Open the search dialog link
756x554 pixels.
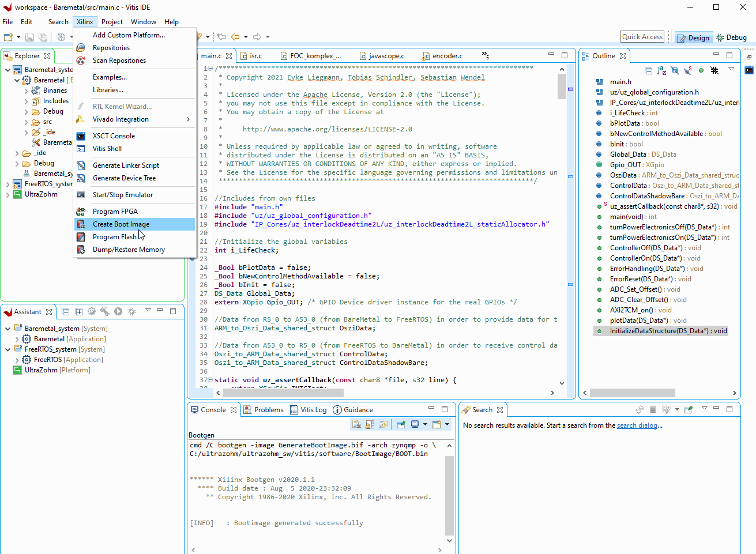[637, 425]
